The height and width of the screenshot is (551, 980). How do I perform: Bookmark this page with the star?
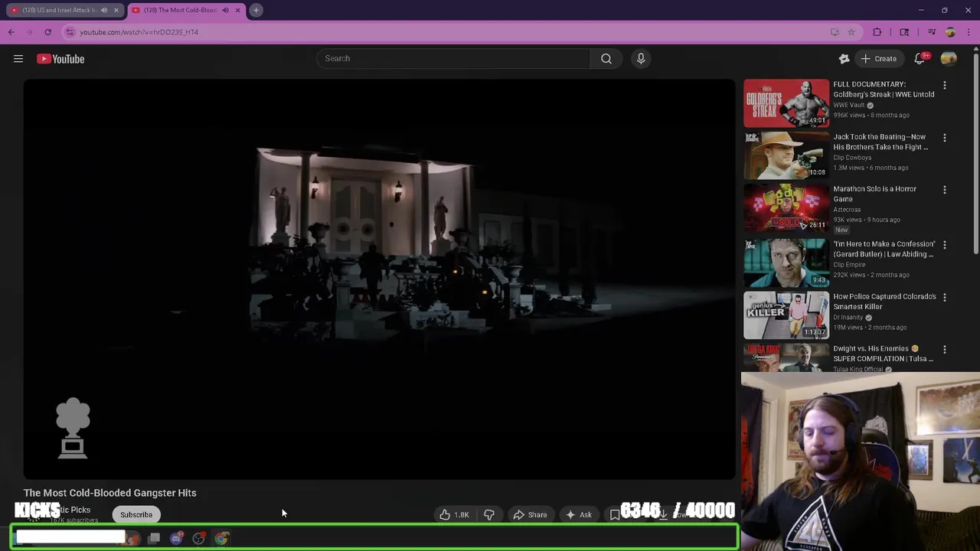click(x=851, y=32)
